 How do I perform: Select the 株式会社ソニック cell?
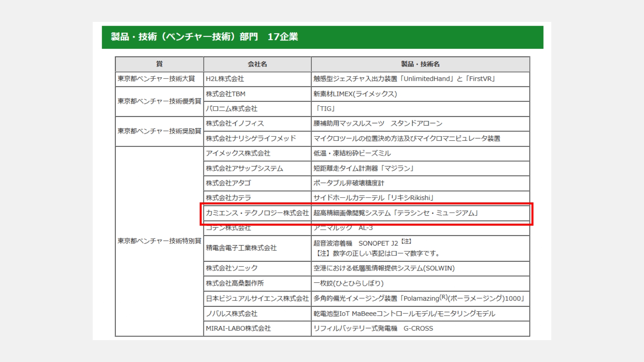(x=232, y=268)
